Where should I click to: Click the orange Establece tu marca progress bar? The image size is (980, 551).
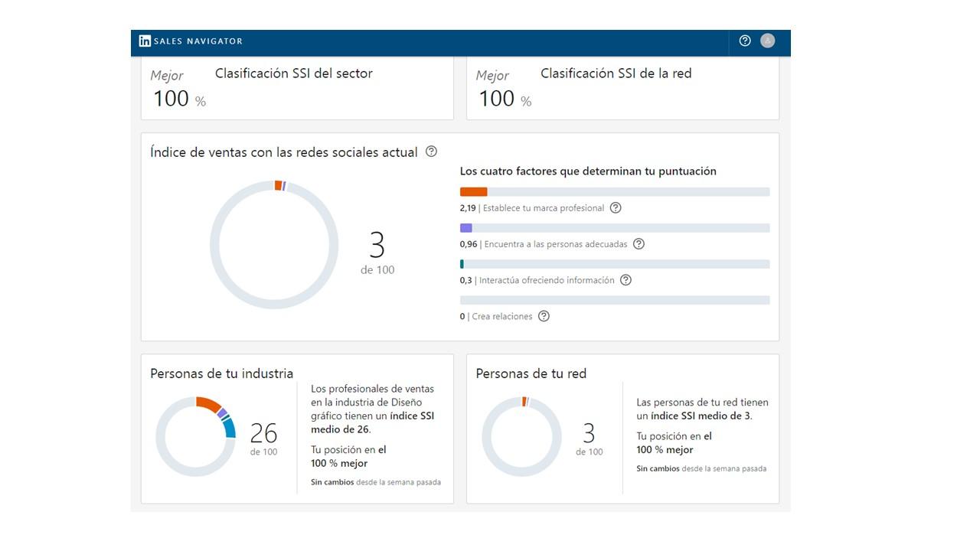pos(615,192)
